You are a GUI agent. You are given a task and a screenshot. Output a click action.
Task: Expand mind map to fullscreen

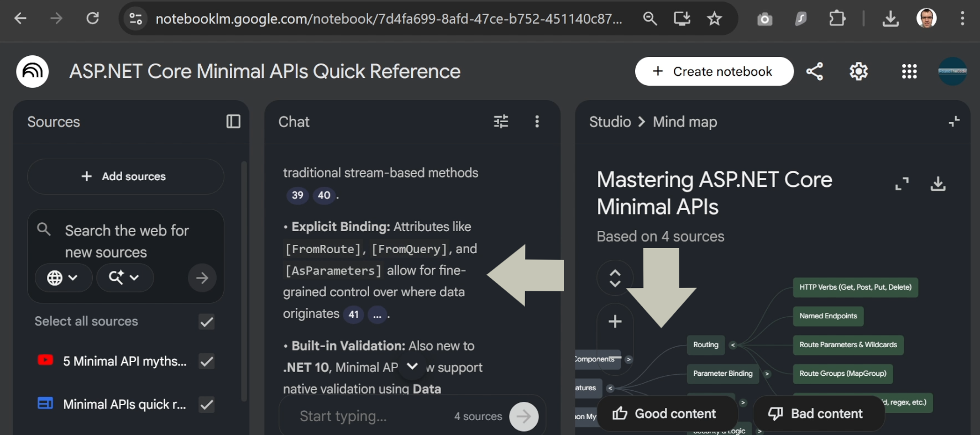(x=902, y=184)
